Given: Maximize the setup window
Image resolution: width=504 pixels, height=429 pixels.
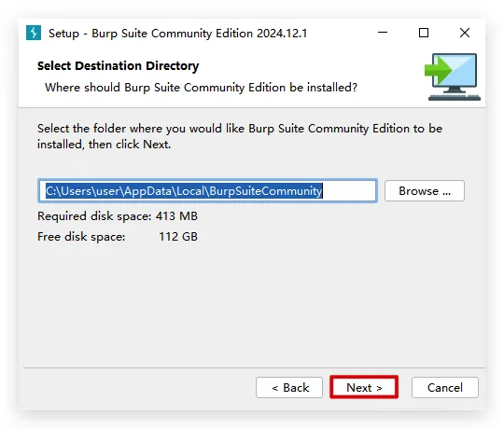Looking at the screenshot, I should coord(424,33).
